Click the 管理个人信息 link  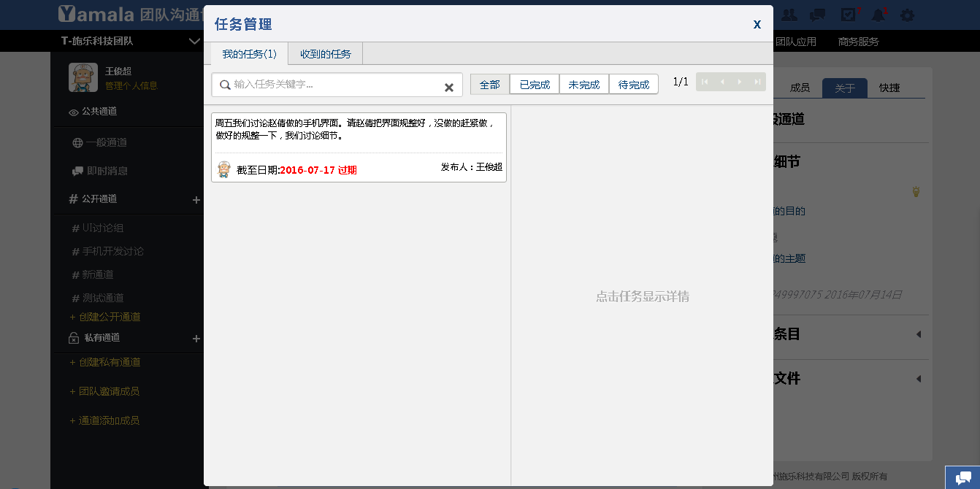pyautogui.click(x=131, y=85)
